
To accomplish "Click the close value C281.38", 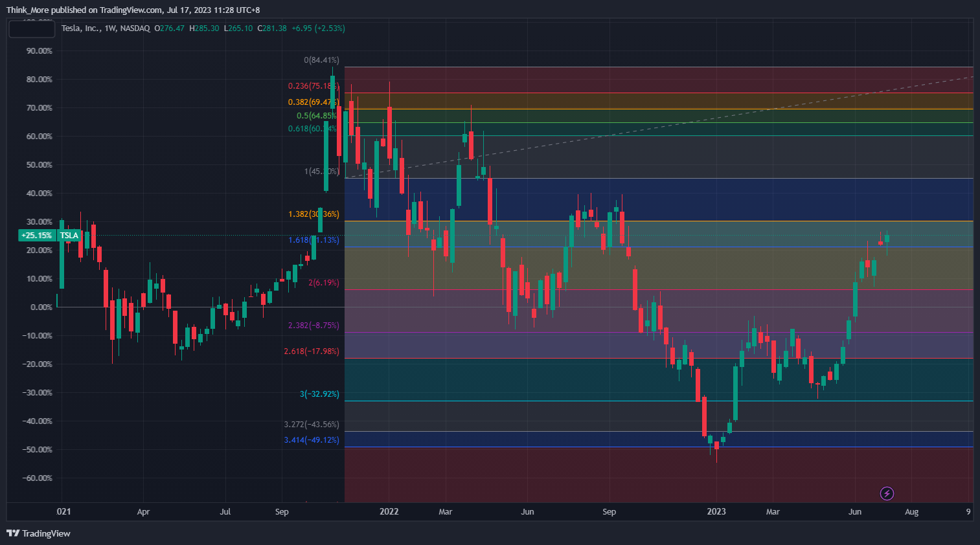I will (x=272, y=28).
